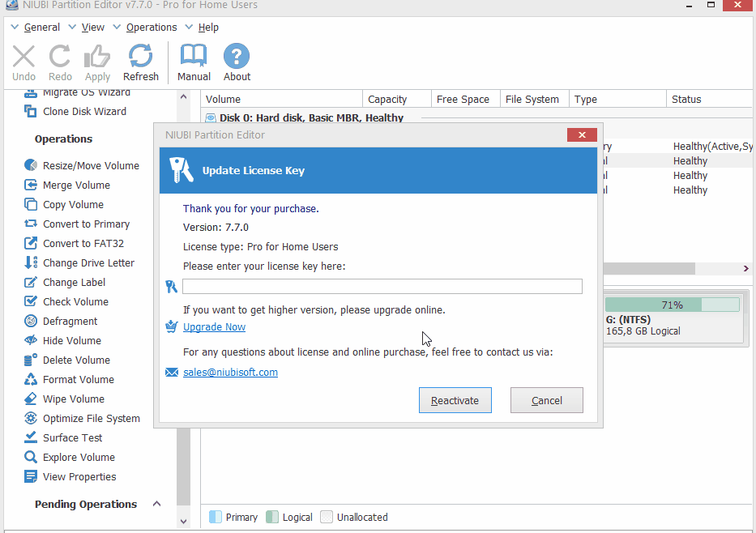
Task: Follow the Upgrade Now link
Action: pyautogui.click(x=214, y=326)
